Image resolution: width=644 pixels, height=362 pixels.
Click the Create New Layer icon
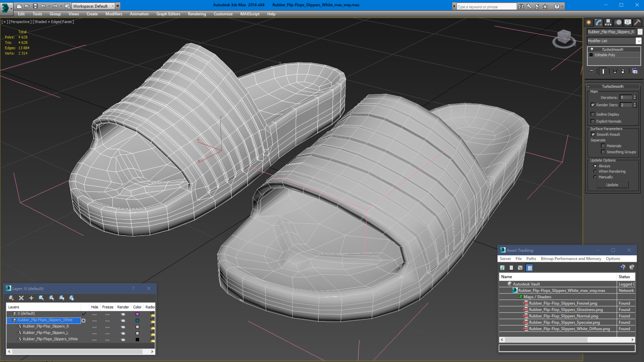click(11, 298)
